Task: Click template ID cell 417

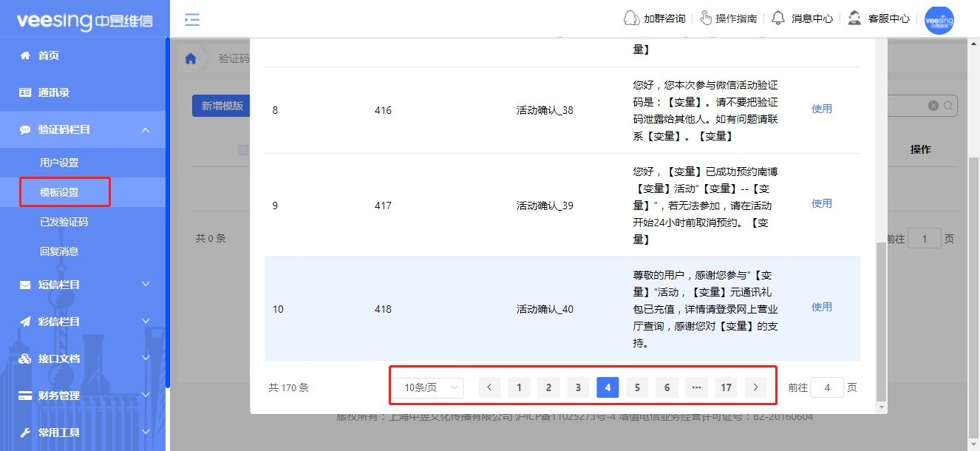Action: click(383, 206)
